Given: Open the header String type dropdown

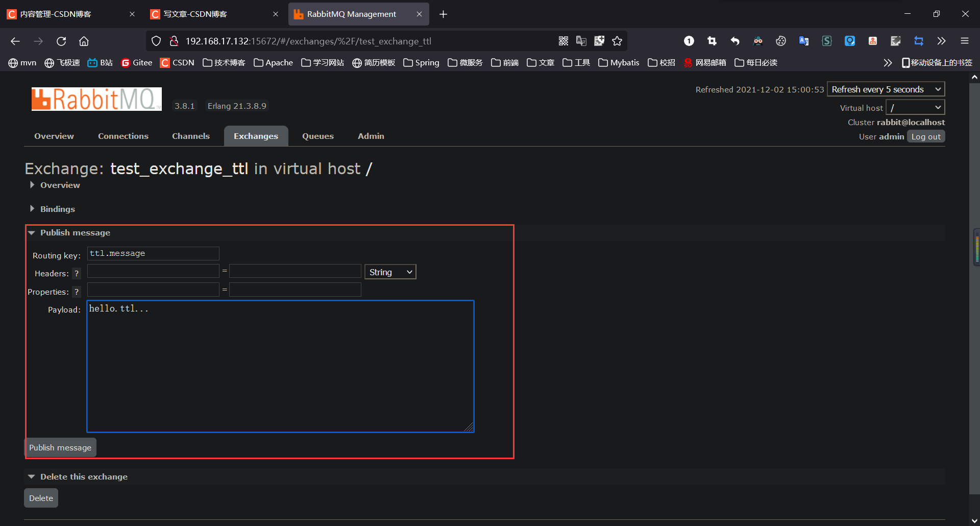Looking at the screenshot, I should tap(390, 272).
